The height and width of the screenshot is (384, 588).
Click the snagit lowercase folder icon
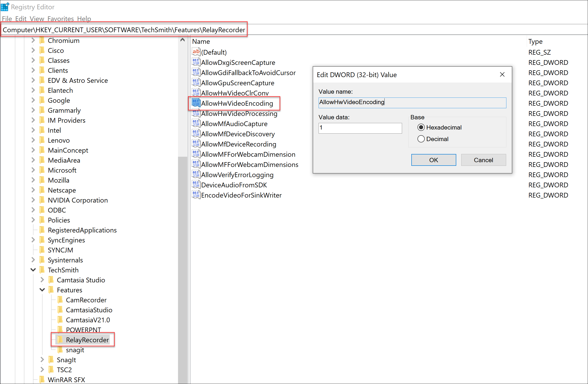pos(60,349)
